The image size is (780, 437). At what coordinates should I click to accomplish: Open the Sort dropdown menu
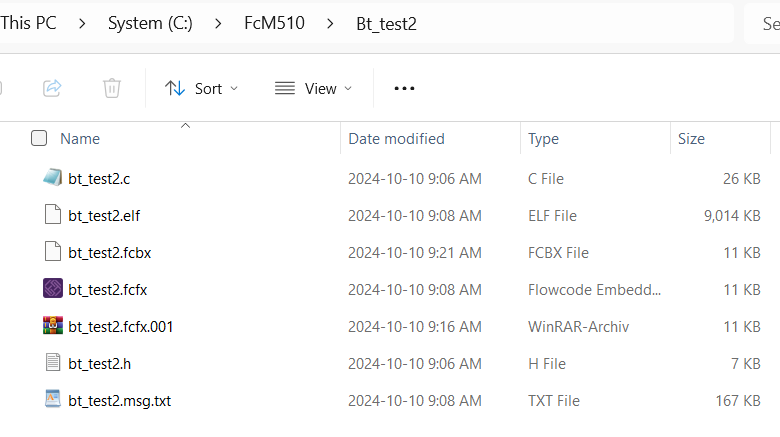(202, 88)
